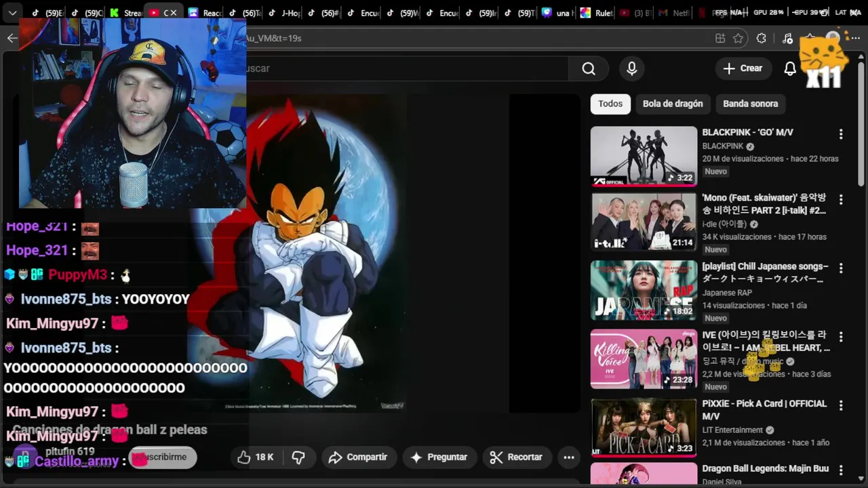Click the search magnifier button

point(589,68)
